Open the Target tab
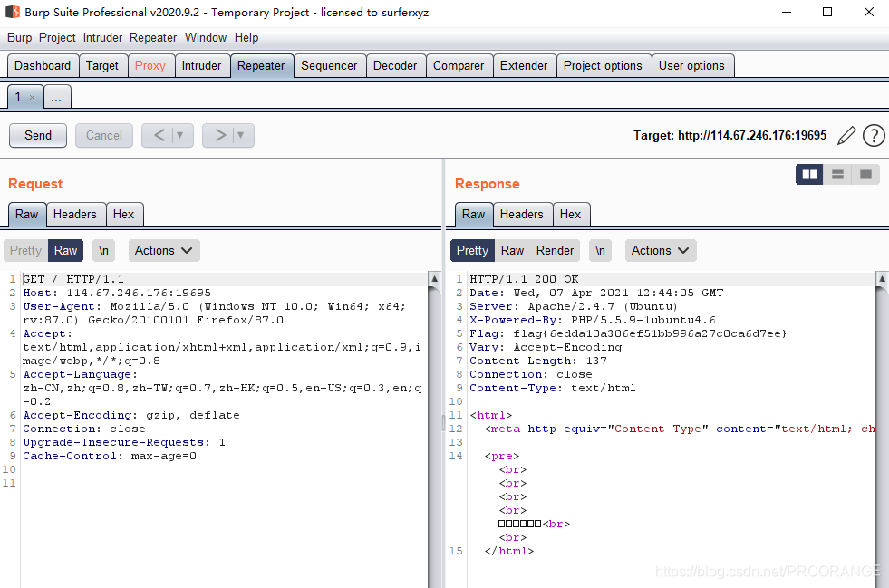This screenshot has width=889, height=588. [102, 66]
